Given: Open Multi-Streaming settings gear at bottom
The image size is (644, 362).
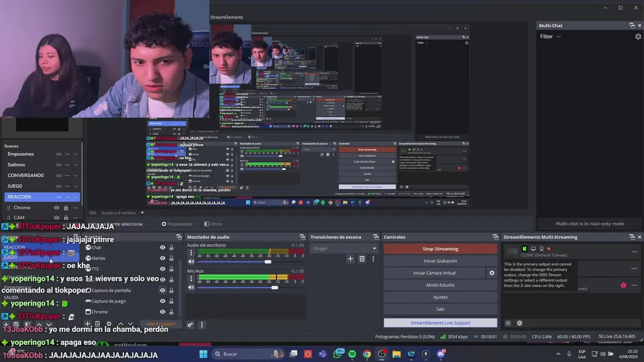Looking at the screenshot, I should pos(519,323).
